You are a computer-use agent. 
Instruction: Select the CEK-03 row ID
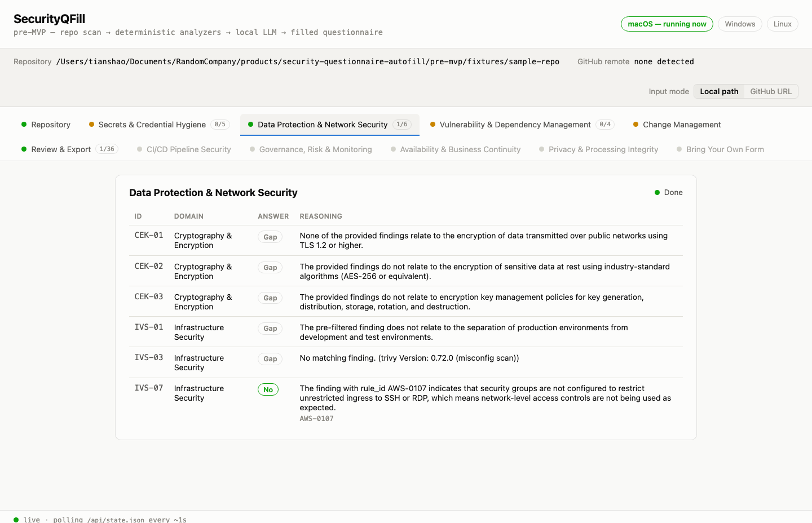(x=149, y=296)
